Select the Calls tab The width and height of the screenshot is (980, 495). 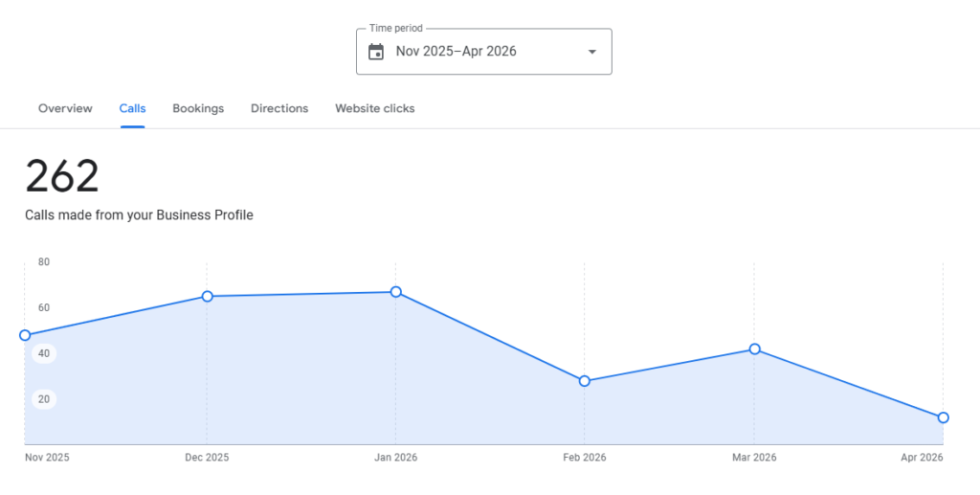132,108
